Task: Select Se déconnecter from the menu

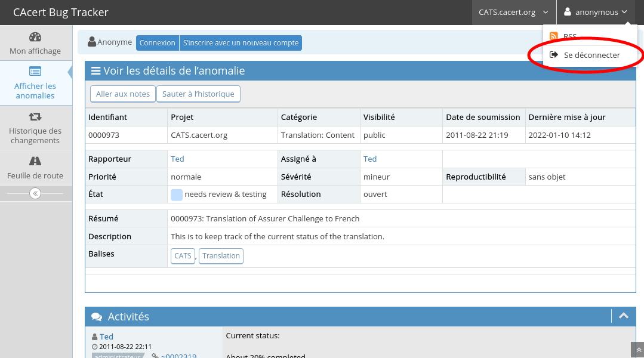Action: pos(591,55)
